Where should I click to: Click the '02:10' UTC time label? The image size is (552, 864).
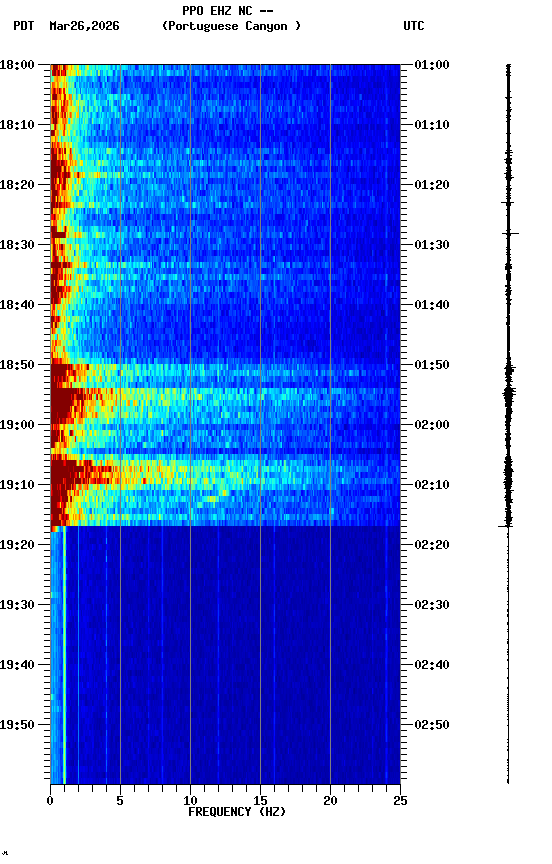click(432, 485)
